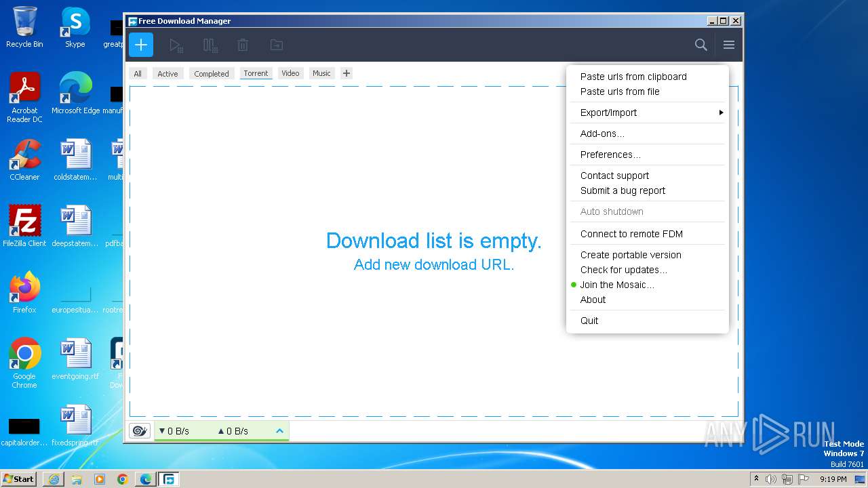868x488 pixels.
Task: Click the network tray icon
Action: [x=787, y=479]
